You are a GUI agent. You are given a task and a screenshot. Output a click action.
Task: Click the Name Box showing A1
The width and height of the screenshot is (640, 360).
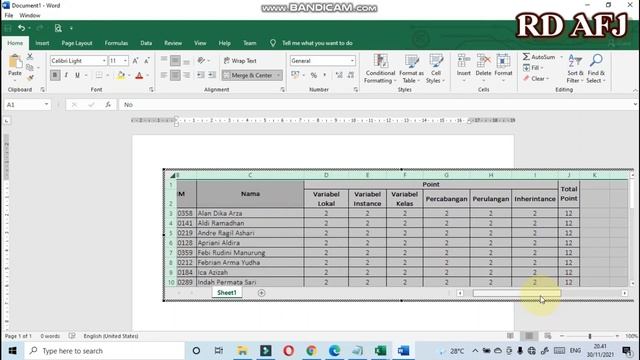click(27, 105)
